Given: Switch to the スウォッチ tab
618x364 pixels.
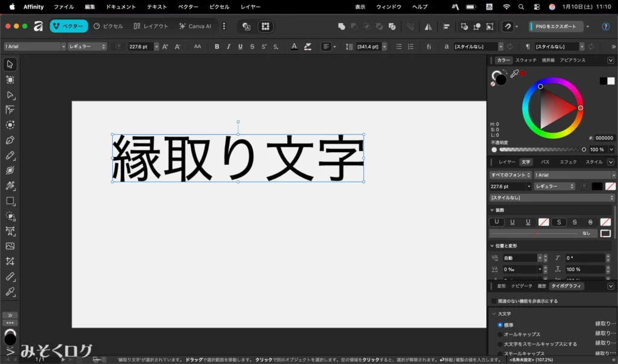Looking at the screenshot, I should (526, 60).
